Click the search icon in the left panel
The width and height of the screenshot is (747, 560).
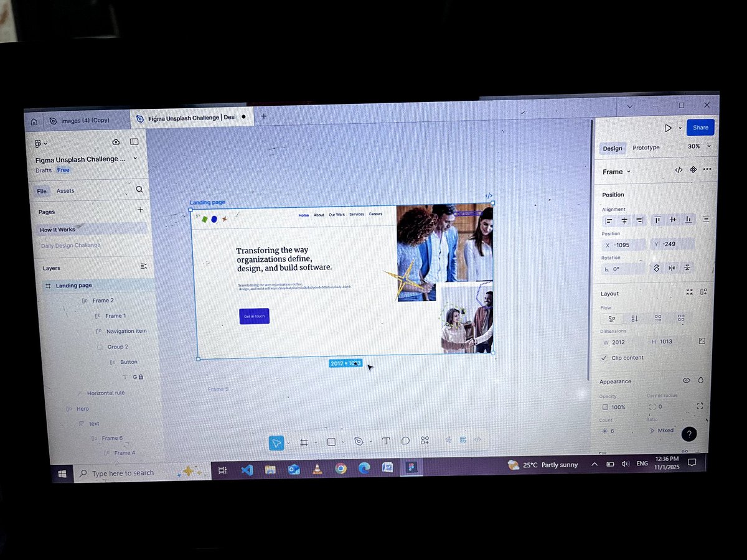pos(139,189)
